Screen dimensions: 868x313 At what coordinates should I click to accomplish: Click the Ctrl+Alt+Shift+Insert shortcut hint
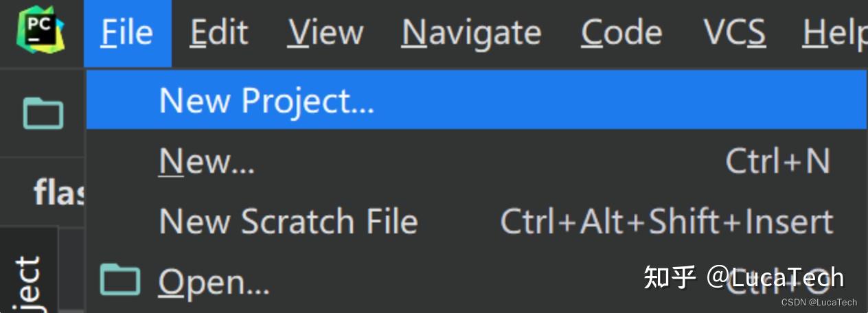[x=667, y=222]
